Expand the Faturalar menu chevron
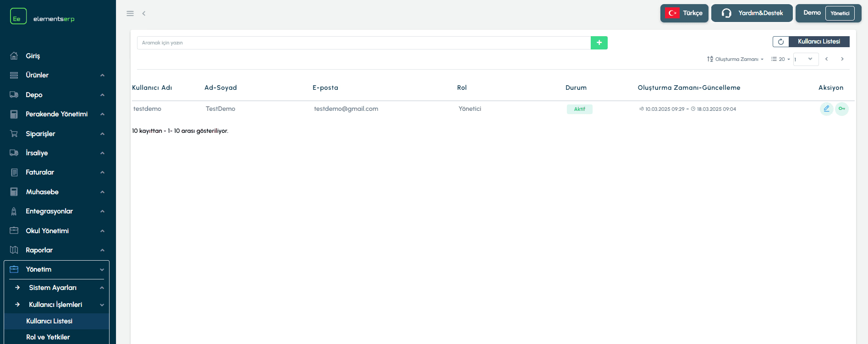This screenshot has width=868, height=344. coord(102,172)
